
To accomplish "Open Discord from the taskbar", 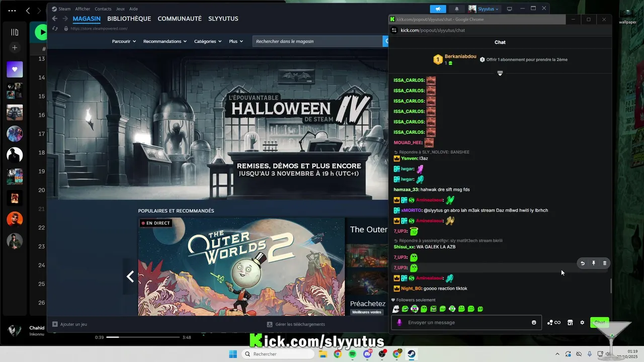I will (367, 354).
